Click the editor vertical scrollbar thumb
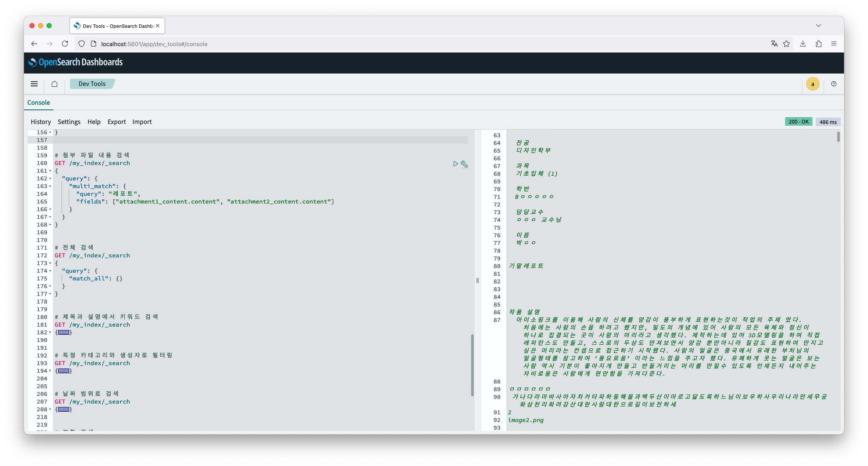The image size is (868, 466). point(472,365)
